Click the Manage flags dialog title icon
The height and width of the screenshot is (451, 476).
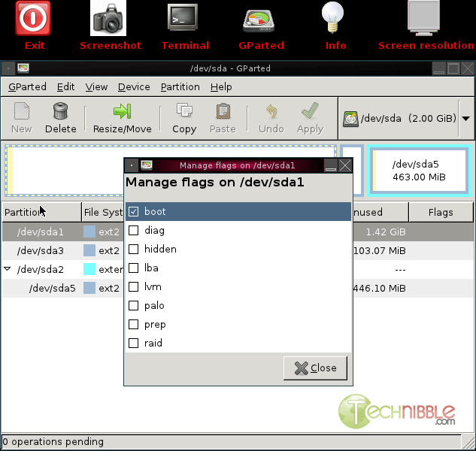(x=147, y=165)
